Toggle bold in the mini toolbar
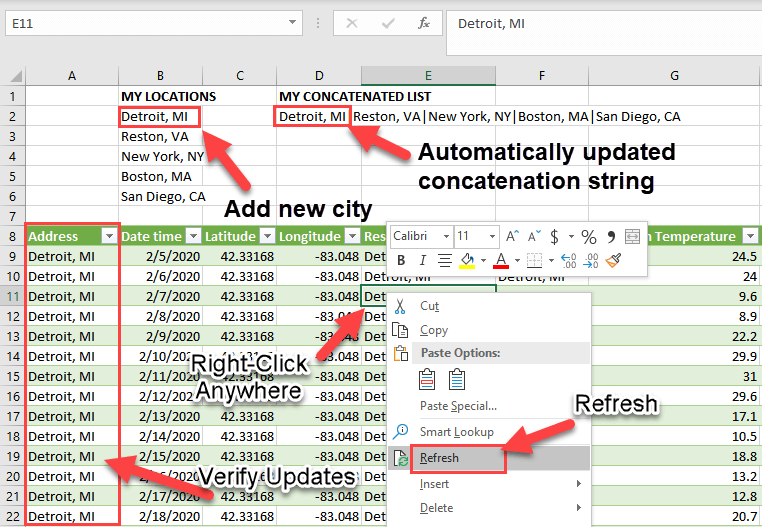Screen dimensions: 762x528 point(401,261)
